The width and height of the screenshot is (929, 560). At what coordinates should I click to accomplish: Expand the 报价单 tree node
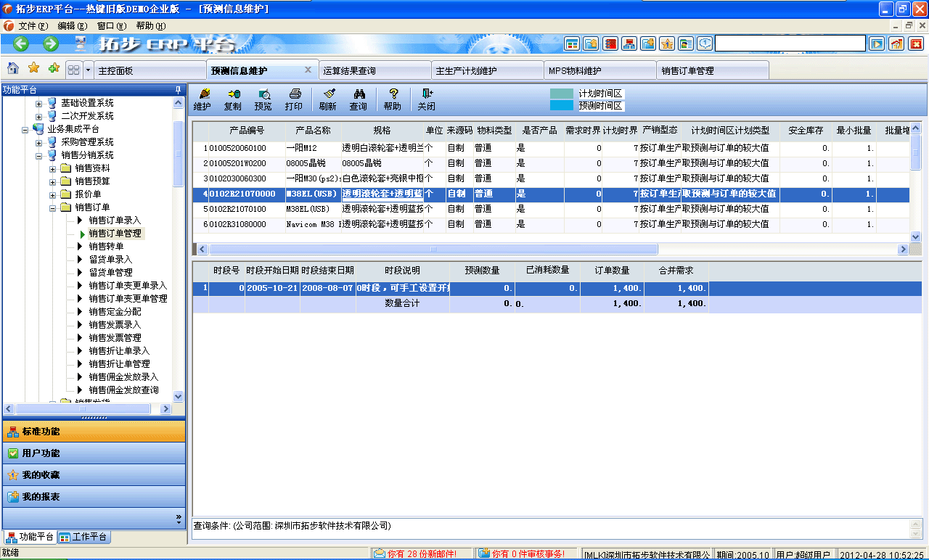pos(52,194)
